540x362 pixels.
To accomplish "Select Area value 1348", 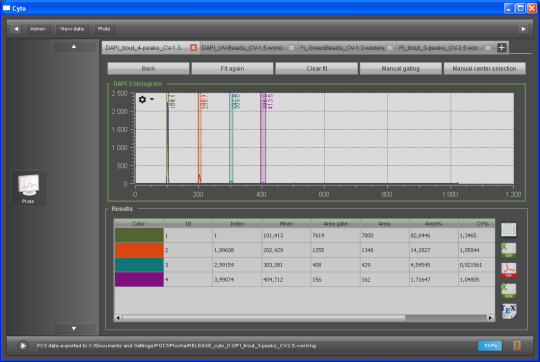I will click(384, 250).
